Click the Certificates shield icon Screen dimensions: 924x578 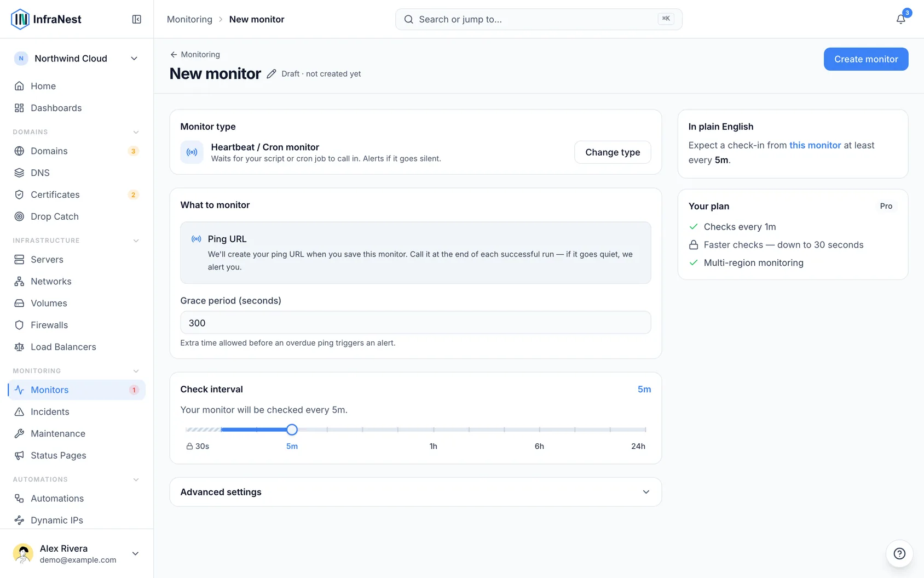pos(19,194)
